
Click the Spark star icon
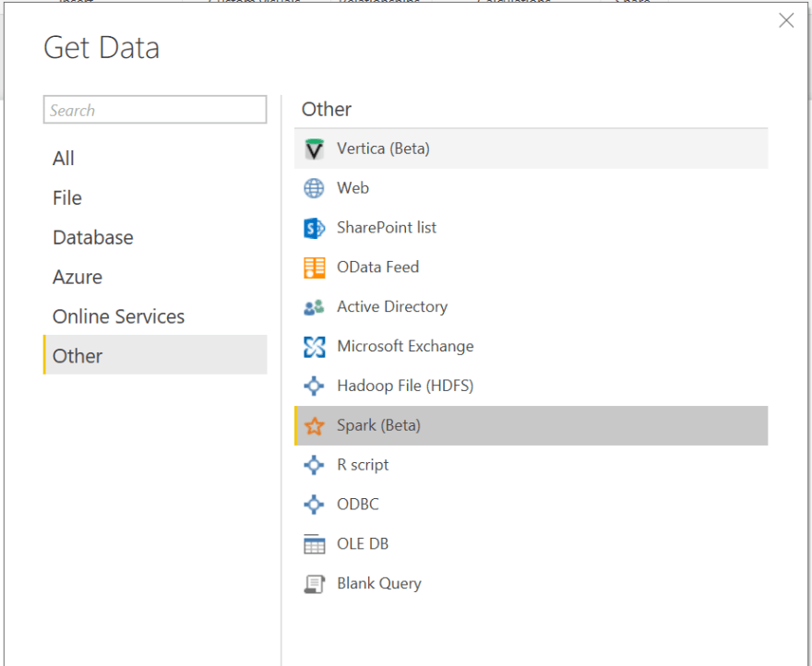point(314,425)
